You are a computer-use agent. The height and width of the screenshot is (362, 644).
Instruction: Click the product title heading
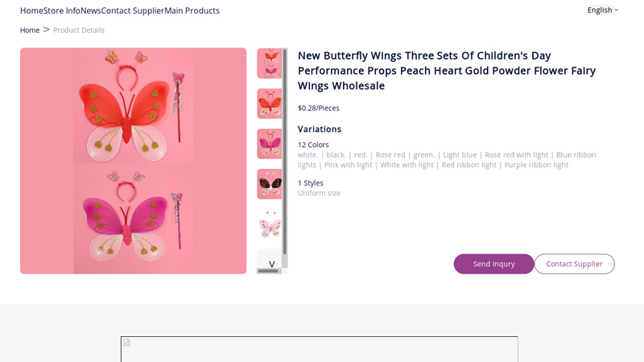[447, 70]
